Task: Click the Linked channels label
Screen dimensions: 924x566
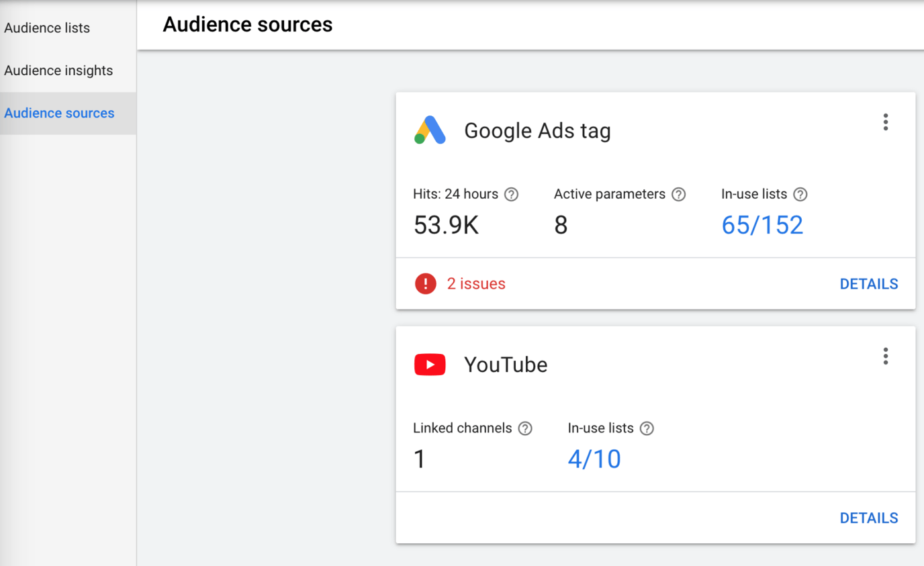Action: [x=463, y=428]
